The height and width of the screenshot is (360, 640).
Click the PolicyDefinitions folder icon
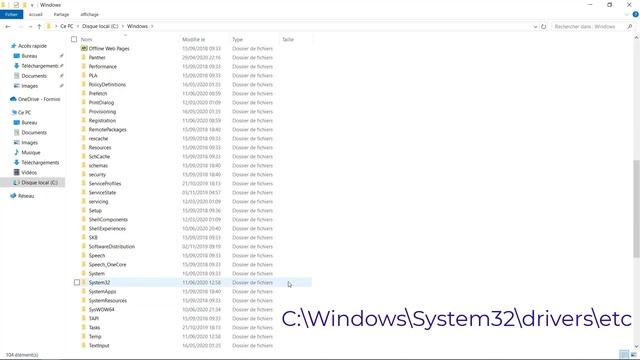[84, 84]
